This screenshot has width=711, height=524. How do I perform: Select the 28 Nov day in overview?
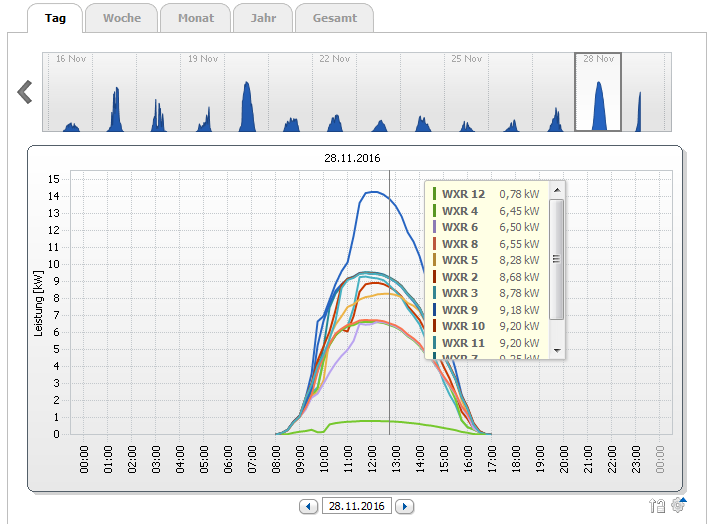598,92
